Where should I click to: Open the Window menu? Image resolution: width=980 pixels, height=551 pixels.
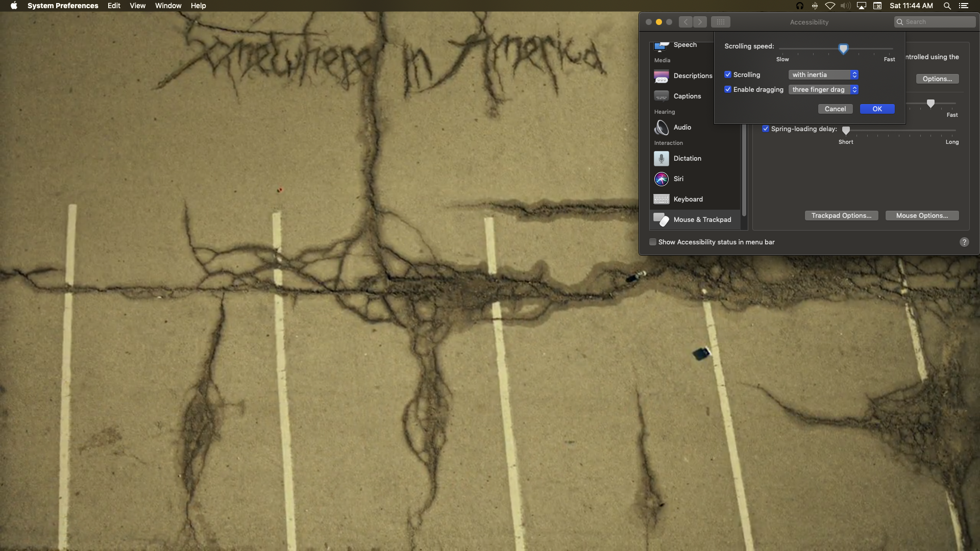point(168,6)
